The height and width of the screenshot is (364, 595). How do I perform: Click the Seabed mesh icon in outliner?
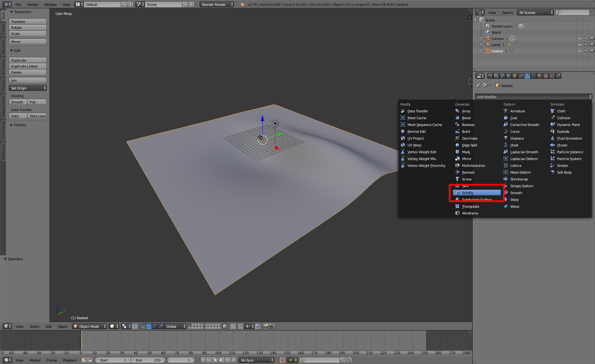coord(488,51)
